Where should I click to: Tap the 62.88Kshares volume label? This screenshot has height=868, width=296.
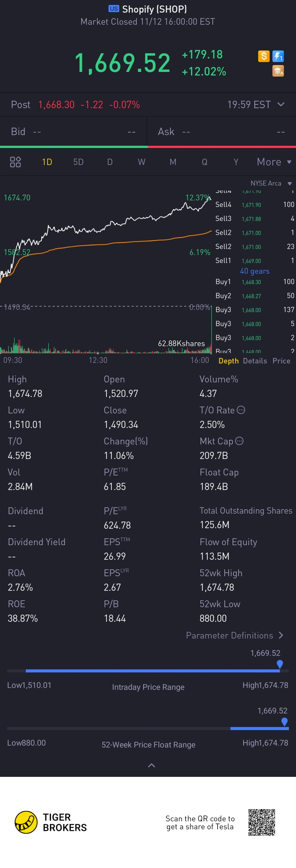[x=181, y=343]
